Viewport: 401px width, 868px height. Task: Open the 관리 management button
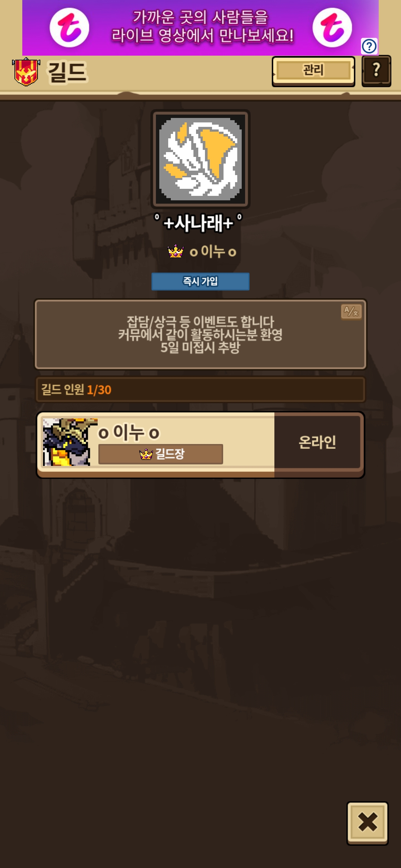[x=313, y=71]
